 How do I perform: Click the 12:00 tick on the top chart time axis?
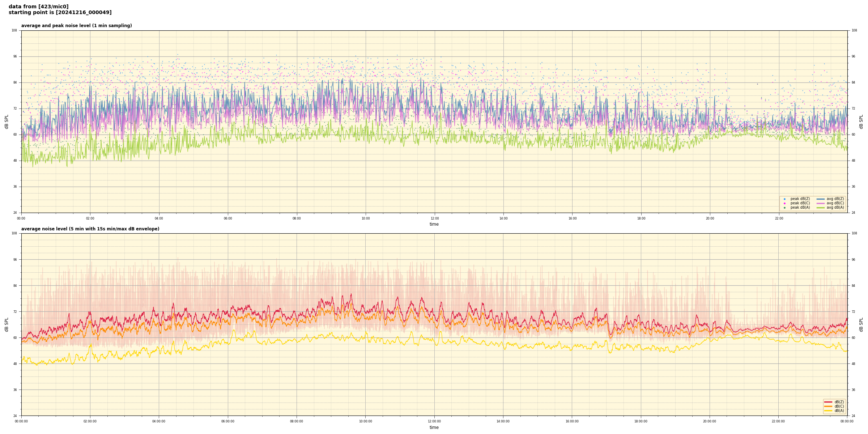[x=434, y=218]
